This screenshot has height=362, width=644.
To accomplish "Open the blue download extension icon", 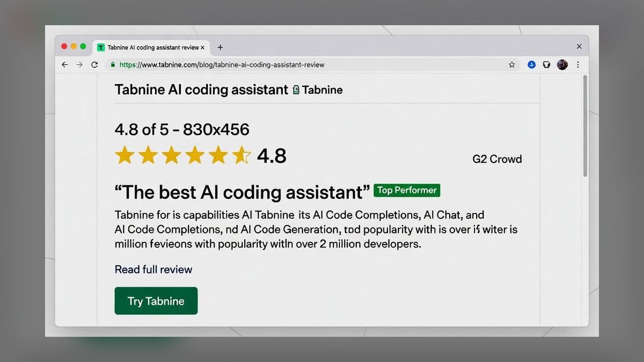I will point(532,64).
